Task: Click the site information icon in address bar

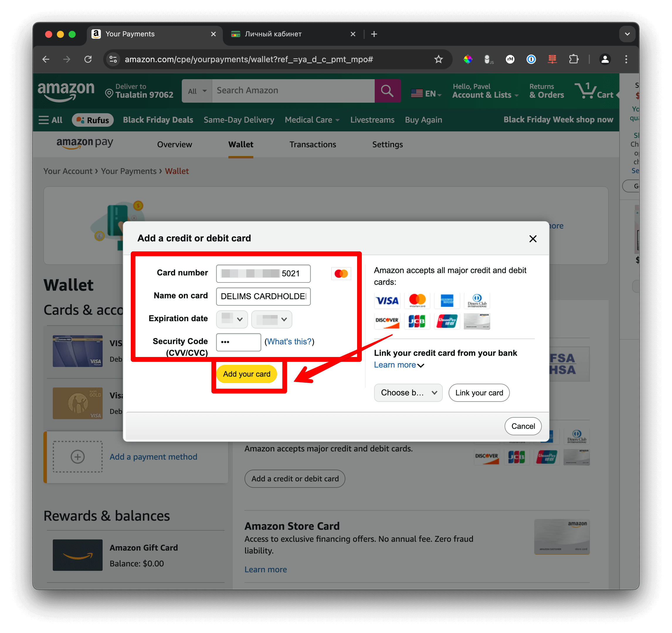Action: click(113, 60)
